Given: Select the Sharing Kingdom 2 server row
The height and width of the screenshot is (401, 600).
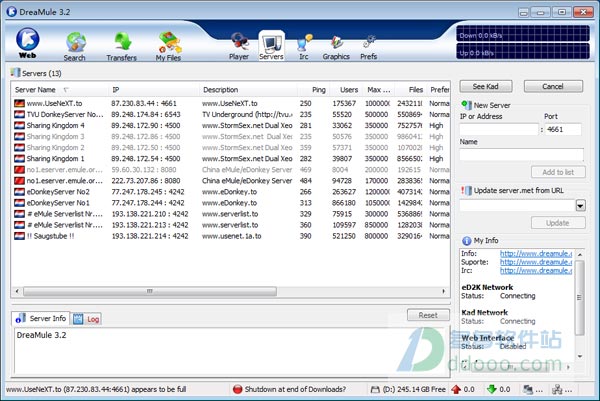Looking at the screenshot, I should 231,148.
